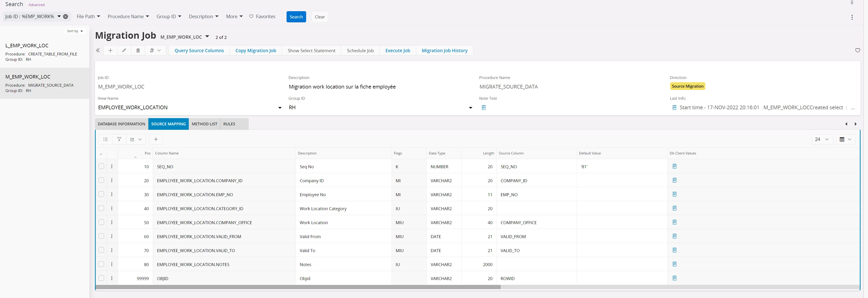The width and height of the screenshot is (868, 298).
Task: Expand Procedure Name search filter
Action: 128,17
